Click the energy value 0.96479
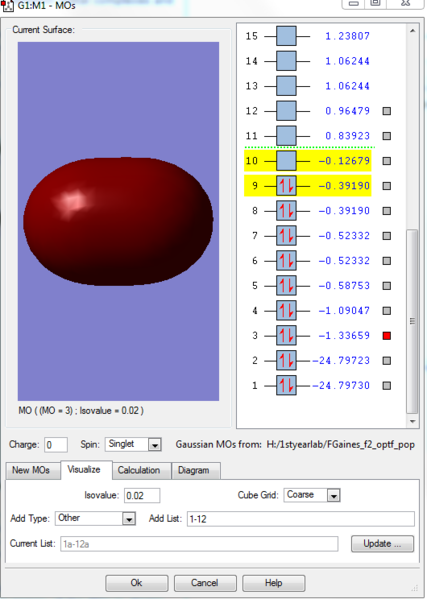The height and width of the screenshot is (599, 427). click(347, 111)
